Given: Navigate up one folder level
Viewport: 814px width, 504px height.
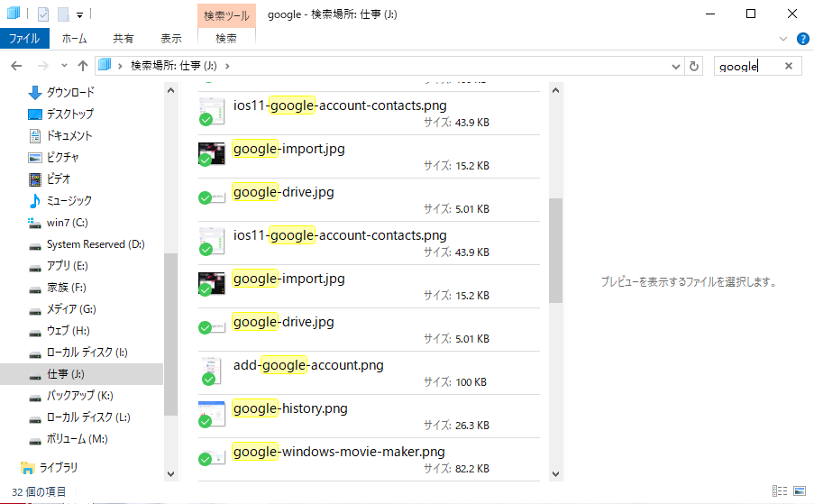Looking at the screenshot, I should pyautogui.click(x=83, y=66).
